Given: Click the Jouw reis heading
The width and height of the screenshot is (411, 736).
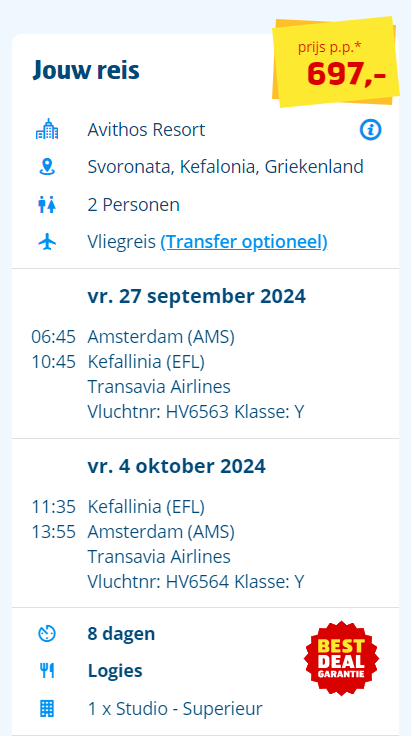Looking at the screenshot, I should [x=86, y=70].
